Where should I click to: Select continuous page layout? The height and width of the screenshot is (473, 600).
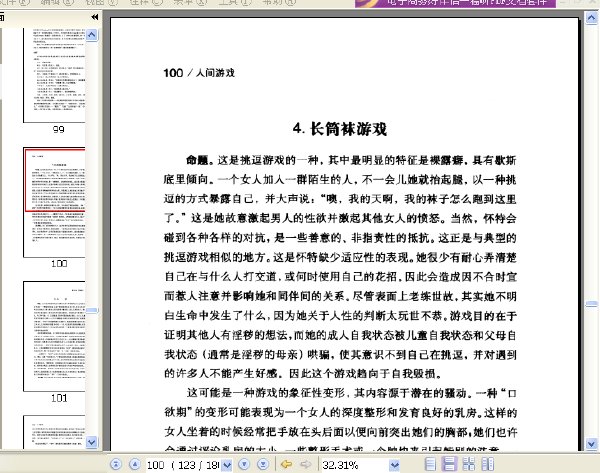pos(449,464)
